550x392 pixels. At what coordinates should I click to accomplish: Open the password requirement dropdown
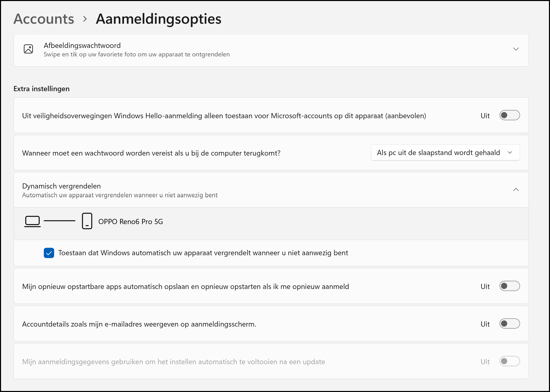coord(445,152)
